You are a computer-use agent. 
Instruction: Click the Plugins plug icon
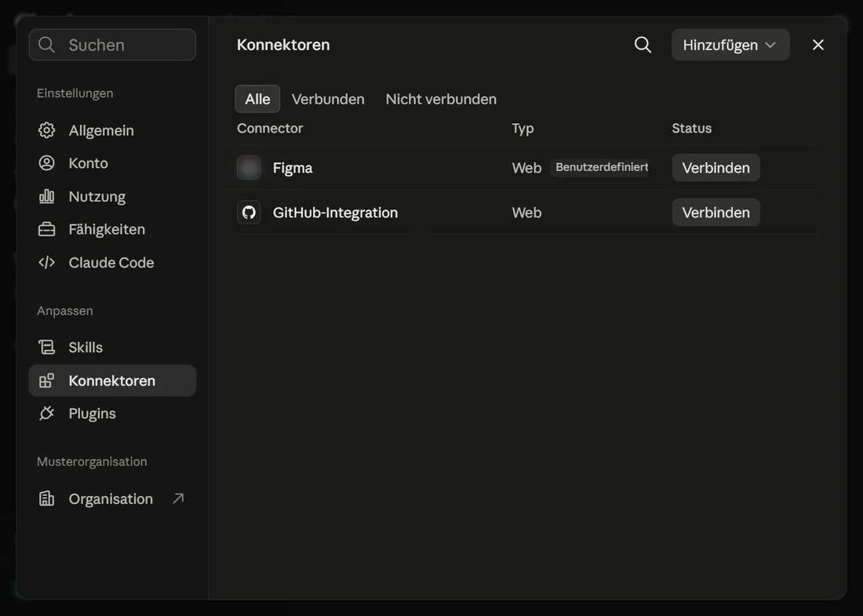click(47, 414)
